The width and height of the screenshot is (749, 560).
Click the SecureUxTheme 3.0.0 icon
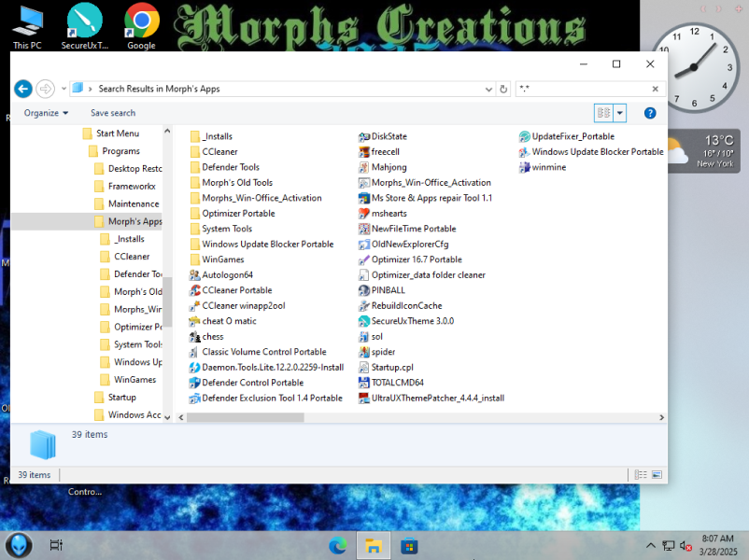(x=364, y=321)
